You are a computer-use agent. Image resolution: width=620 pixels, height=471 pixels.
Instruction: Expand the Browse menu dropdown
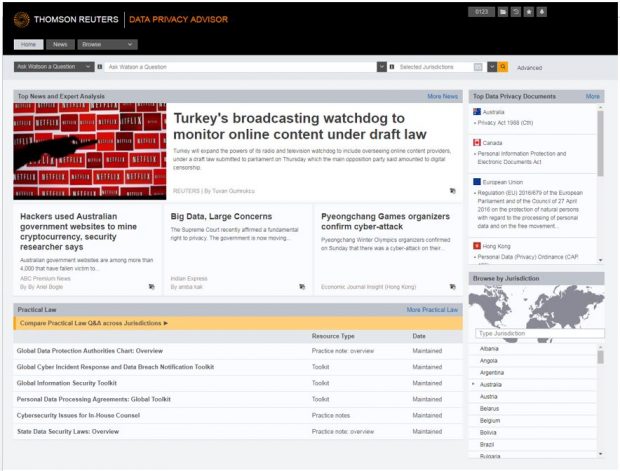pos(106,44)
